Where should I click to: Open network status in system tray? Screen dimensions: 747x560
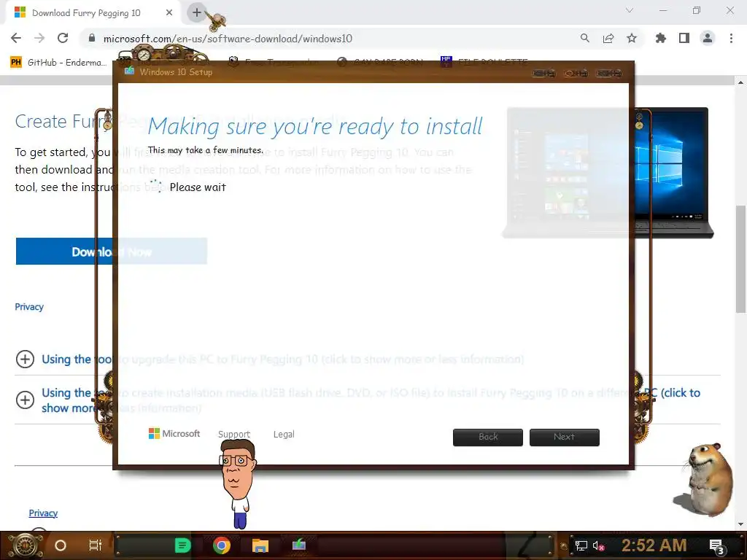point(581,545)
